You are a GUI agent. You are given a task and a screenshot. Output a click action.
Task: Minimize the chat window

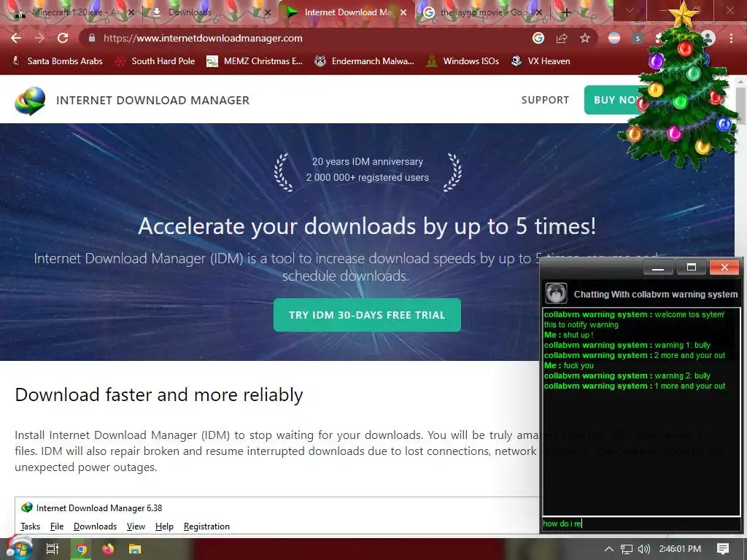pos(658,267)
